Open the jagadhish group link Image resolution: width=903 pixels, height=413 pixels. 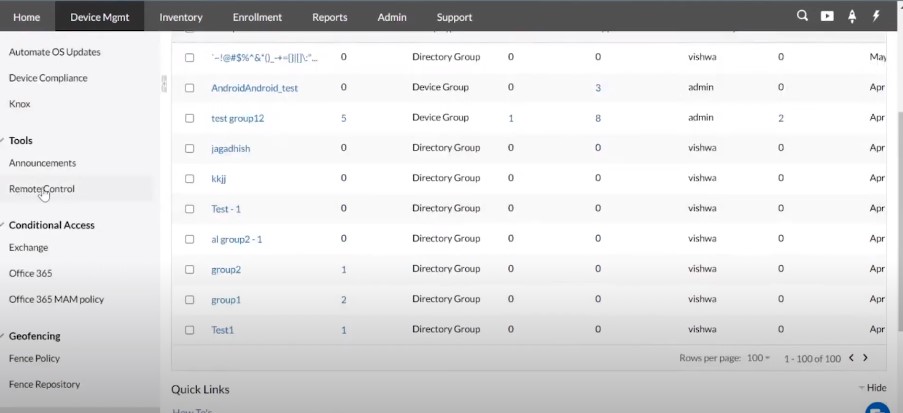pos(230,149)
